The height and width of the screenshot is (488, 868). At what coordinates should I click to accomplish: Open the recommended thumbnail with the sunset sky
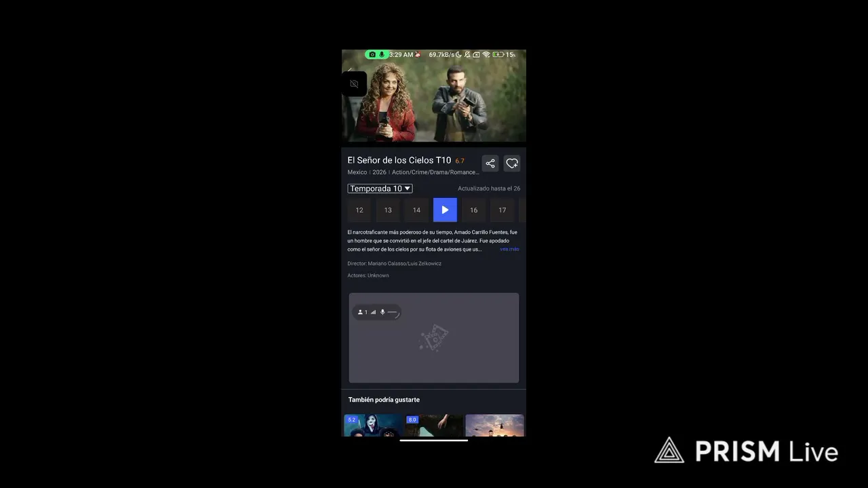[x=494, y=426]
